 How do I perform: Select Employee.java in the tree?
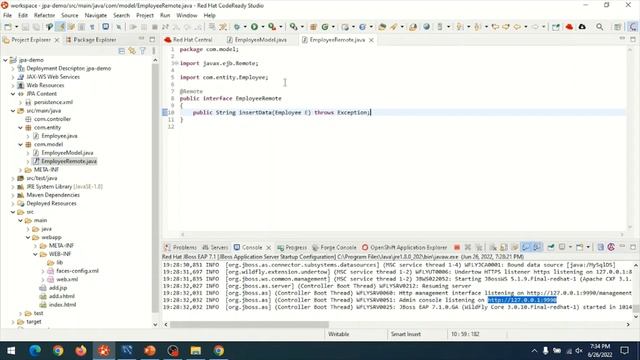pos(59,136)
